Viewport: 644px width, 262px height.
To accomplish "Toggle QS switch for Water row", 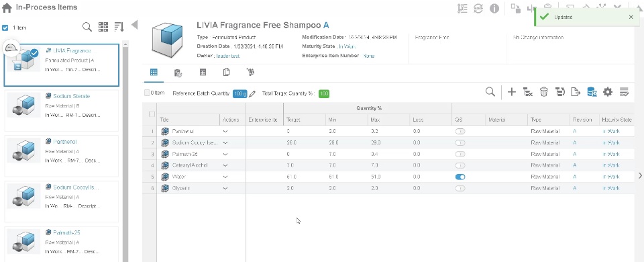I will (x=460, y=177).
